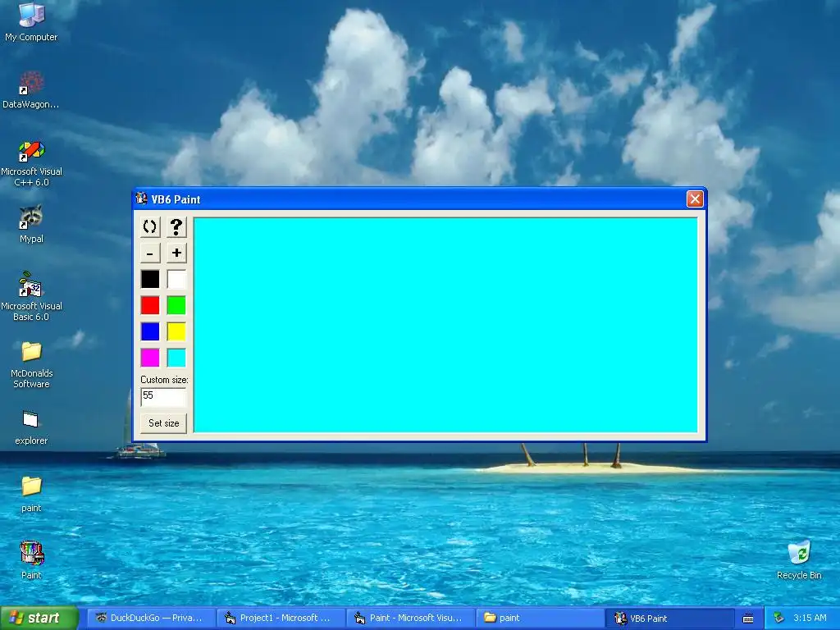The height and width of the screenshot is (630, 840).
Task: Select the Microsoft Visual Basic 6.0 icon
Action: tap(31, 297)
